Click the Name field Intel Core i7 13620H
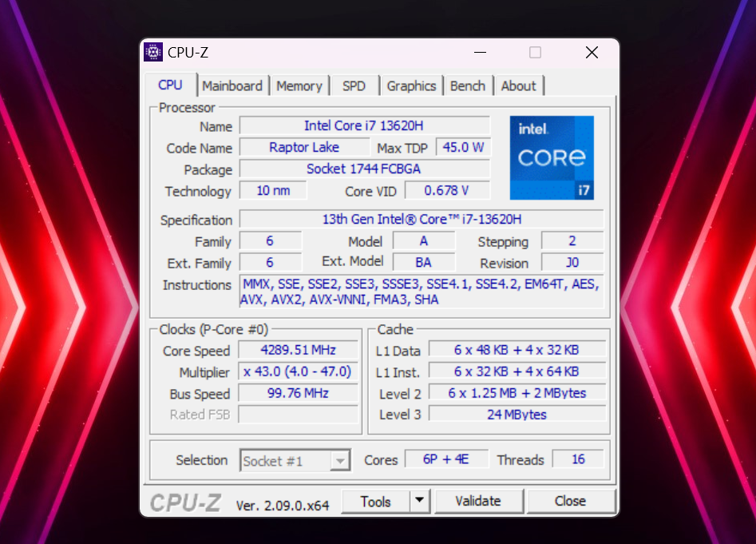 coord(365,125)
